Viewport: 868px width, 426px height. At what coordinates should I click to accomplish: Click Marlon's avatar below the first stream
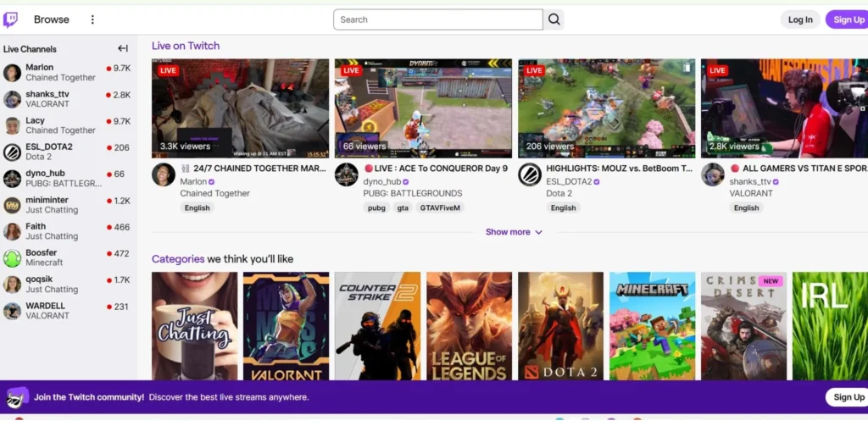[x=164, y=174]
